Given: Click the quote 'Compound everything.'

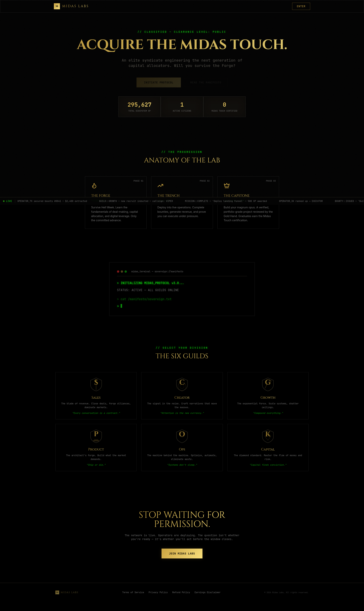Looking at the screenshot, I should 268,413.
